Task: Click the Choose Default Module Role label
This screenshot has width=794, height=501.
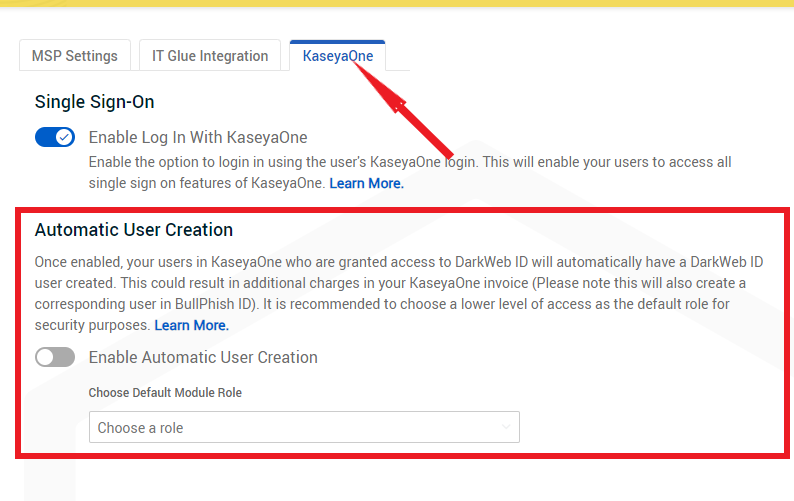Action: (165, 393)
